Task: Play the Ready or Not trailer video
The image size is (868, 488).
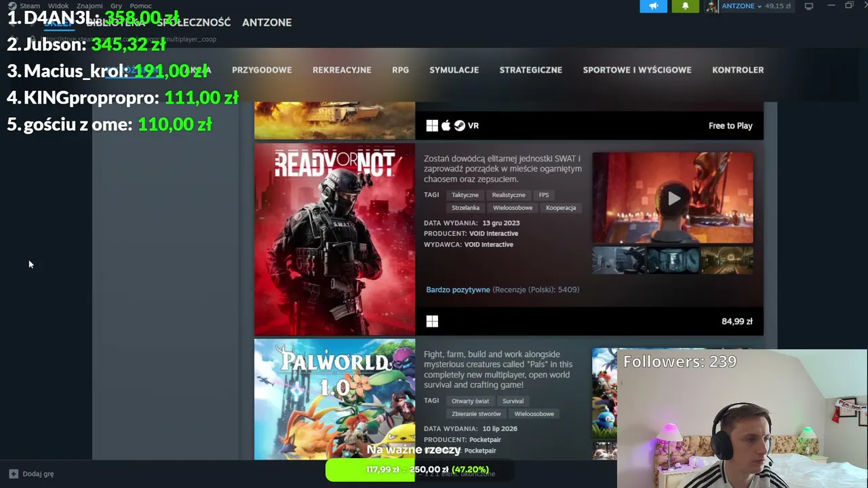Action: 673,198
